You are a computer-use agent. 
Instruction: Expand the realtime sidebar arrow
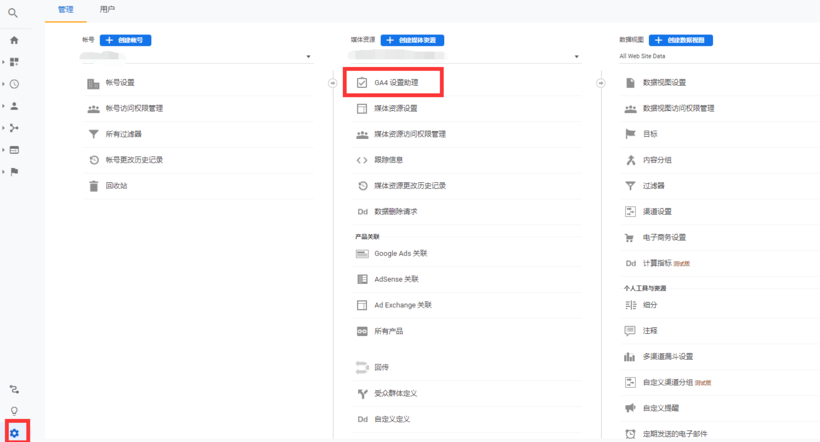(4, 84)
